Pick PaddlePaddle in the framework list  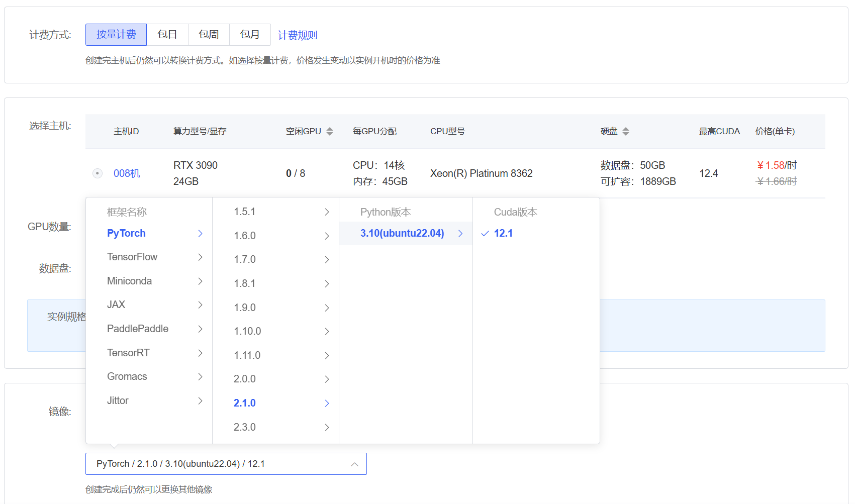click(138, 329)
